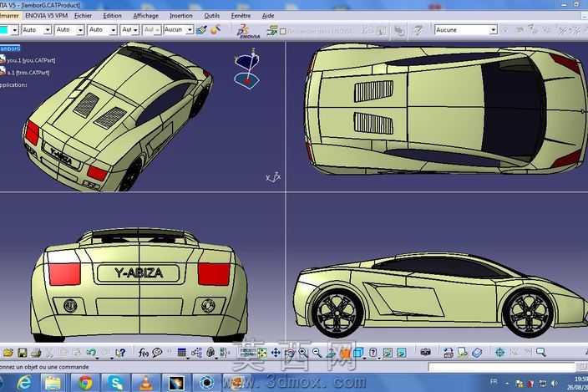
Task: Open the isometric view cube icon
Action: [358, 352]
